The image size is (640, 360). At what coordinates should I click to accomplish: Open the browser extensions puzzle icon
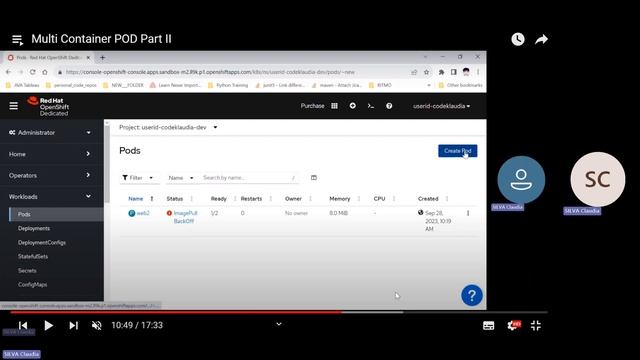(x=441, y=72)
